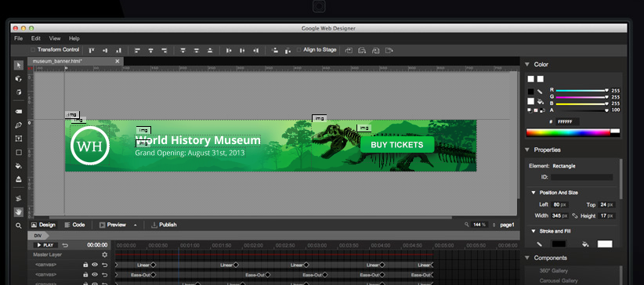Click the Width 345 field
Viewport: 644px width, 285px height.
(x=560, y=215)
